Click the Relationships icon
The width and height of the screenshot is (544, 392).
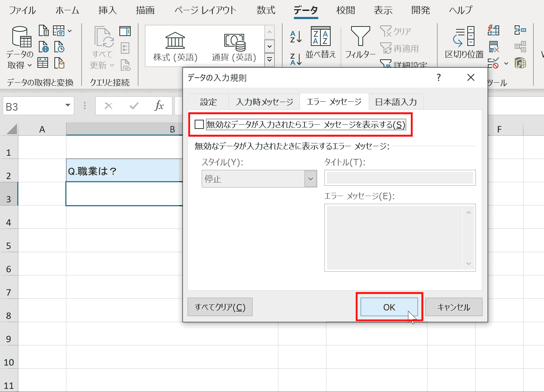click(520, 47)
